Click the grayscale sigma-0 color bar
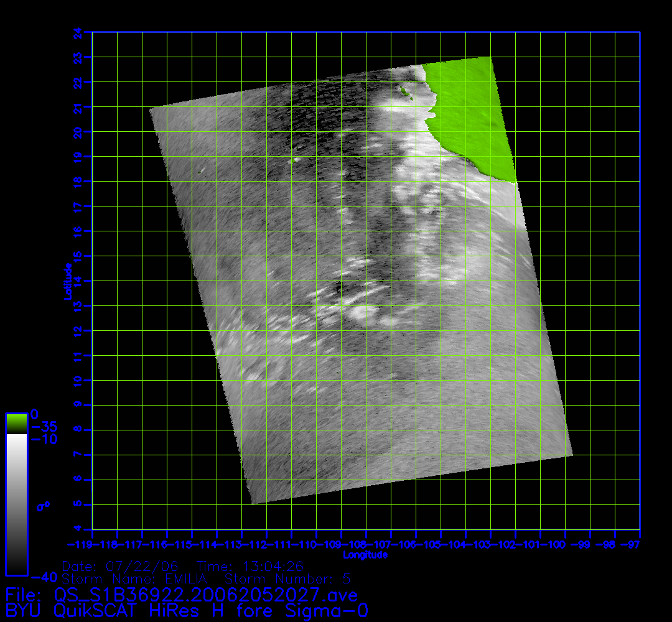 (16, 504)
